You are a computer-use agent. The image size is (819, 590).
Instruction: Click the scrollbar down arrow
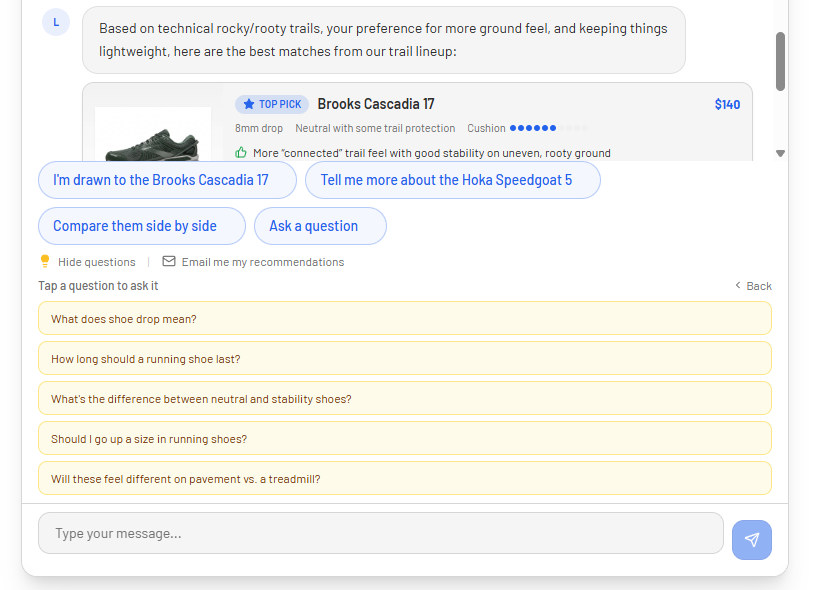781,154
